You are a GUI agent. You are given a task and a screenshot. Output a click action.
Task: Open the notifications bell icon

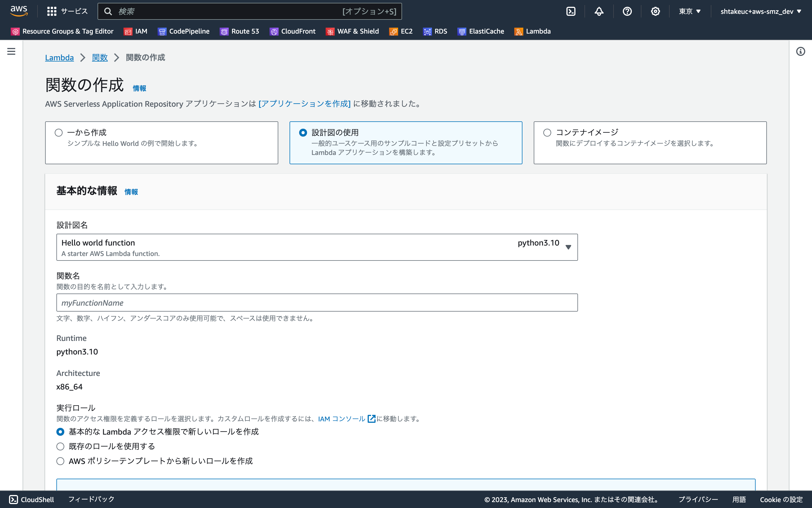599,11
